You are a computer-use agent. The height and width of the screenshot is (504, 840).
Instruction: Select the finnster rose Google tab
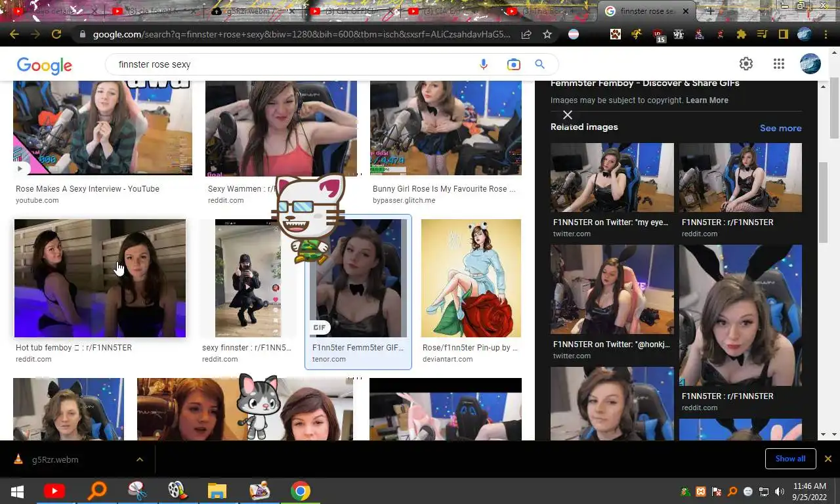[646, 11]
